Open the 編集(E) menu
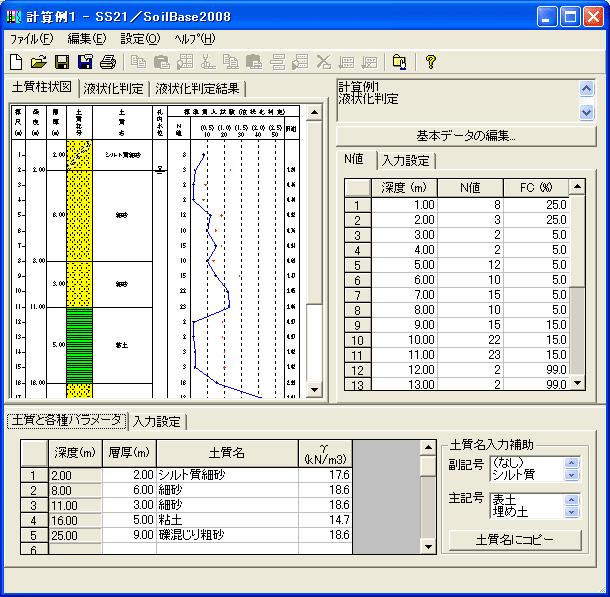 coord(87,39)
